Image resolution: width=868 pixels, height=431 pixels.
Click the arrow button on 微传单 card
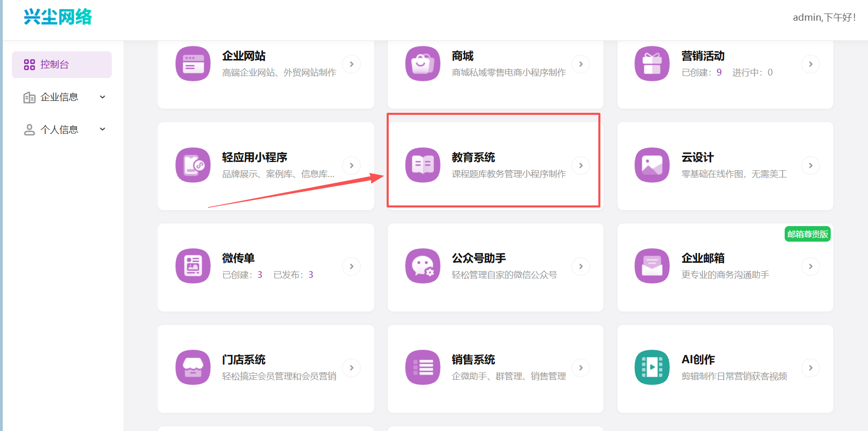tap(351, 266)
